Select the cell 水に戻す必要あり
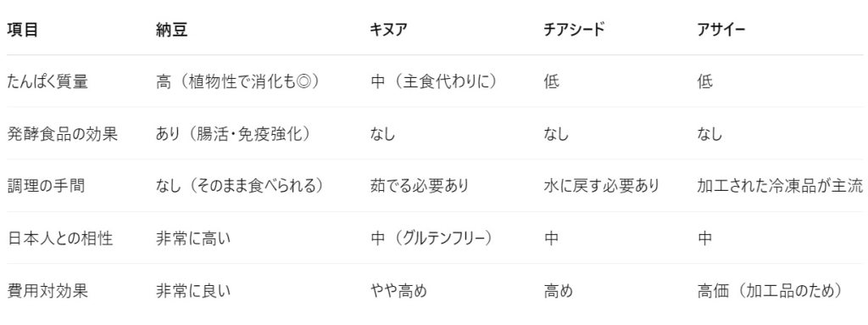This screenshot has width=868, height=325. click(602, 186)
